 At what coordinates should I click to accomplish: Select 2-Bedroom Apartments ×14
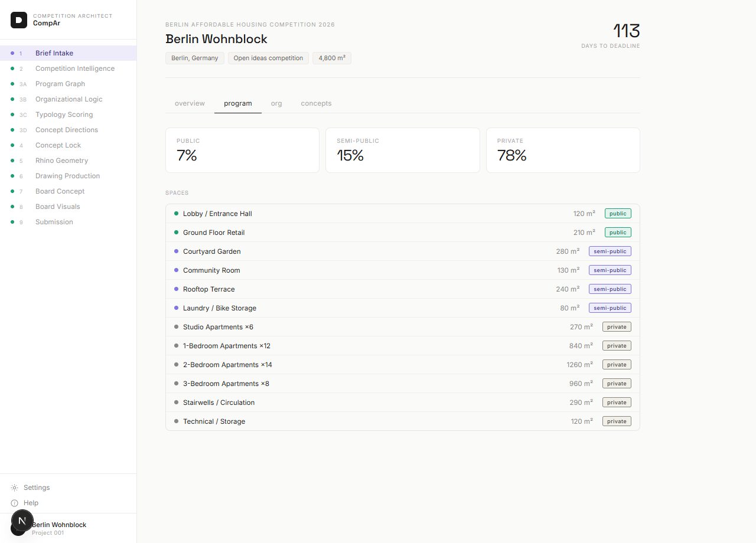[x=403, y=365]
